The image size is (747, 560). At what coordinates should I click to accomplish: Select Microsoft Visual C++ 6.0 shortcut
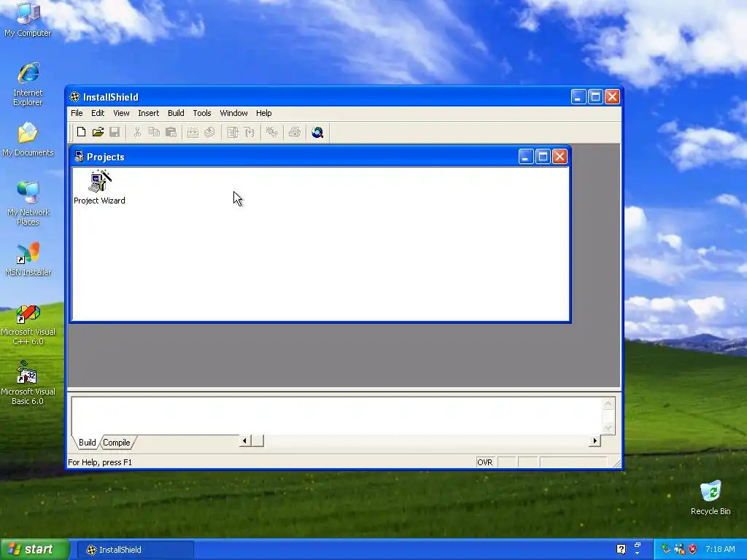coord(28,326)
